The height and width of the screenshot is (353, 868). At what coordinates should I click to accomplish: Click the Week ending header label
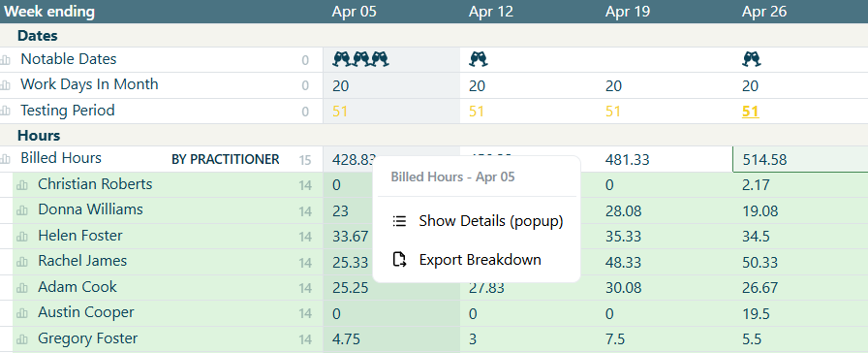coord(49,12)
